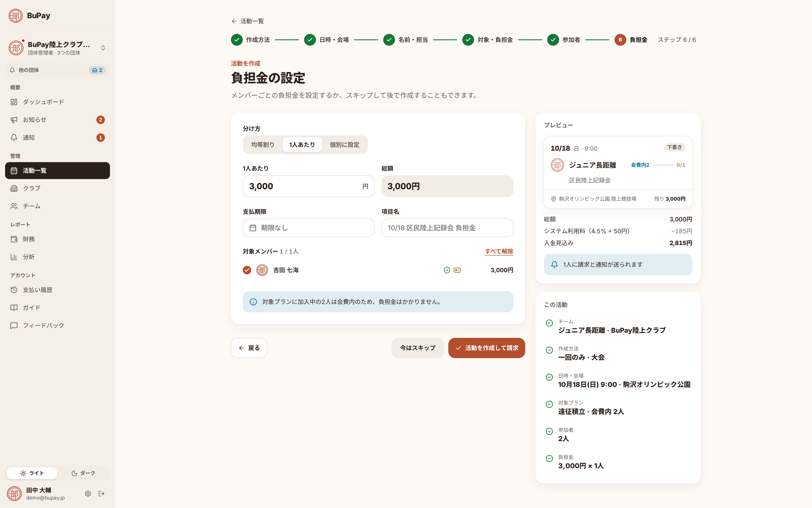Select 個別に設定 split method
Image resolution: width=812 pixels, height=508 pixels.
click(345, 145)
